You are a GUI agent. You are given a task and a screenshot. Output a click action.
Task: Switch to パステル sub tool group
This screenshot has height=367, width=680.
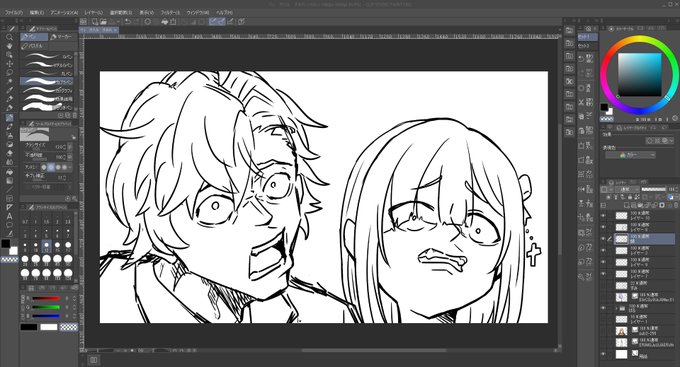[35, 46]
